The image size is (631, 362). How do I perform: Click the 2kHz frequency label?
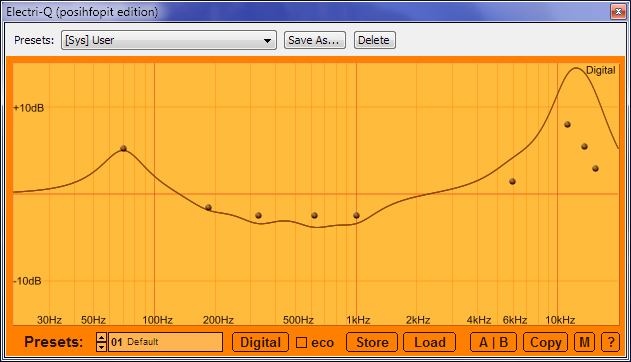pyautogui.click(x=418, y=320)
